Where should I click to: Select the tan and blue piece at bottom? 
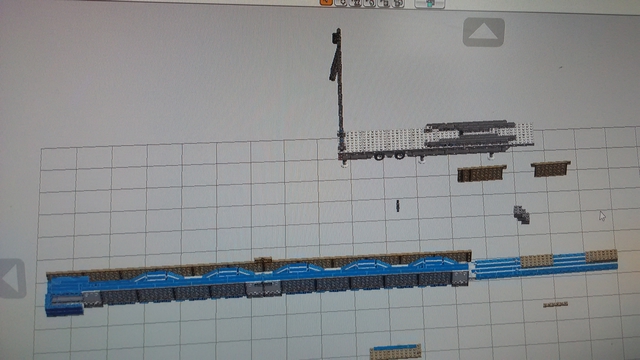396,352
